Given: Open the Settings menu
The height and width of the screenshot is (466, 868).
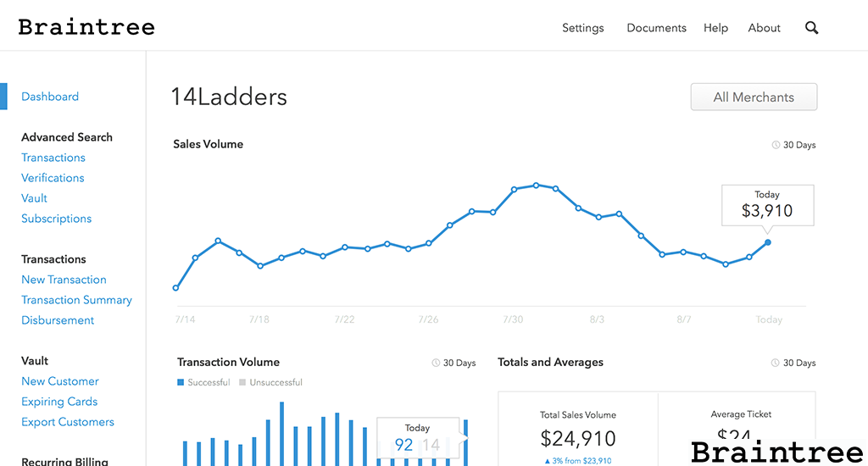Looking at the screenshot, I should 583,28.
